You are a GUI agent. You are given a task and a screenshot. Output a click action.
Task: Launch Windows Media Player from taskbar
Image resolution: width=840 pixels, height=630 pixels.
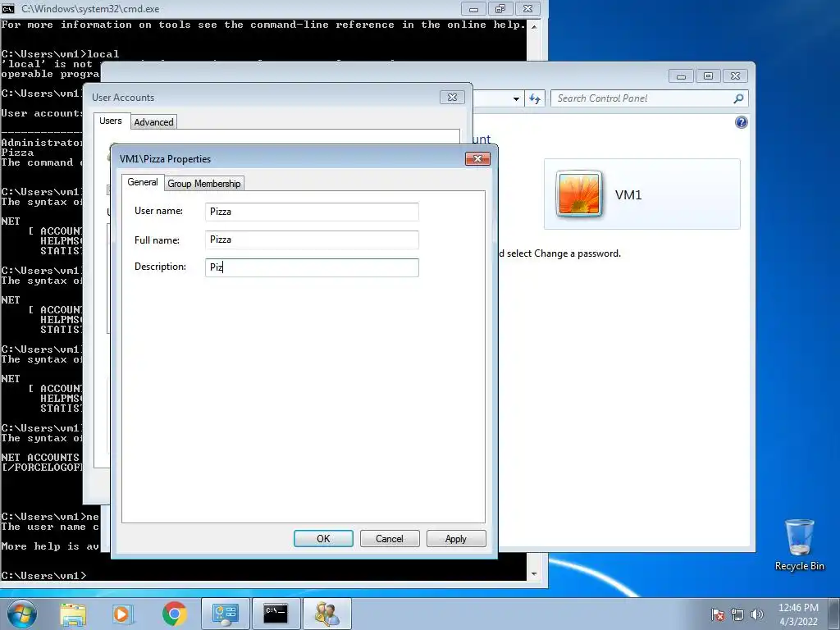123,614
